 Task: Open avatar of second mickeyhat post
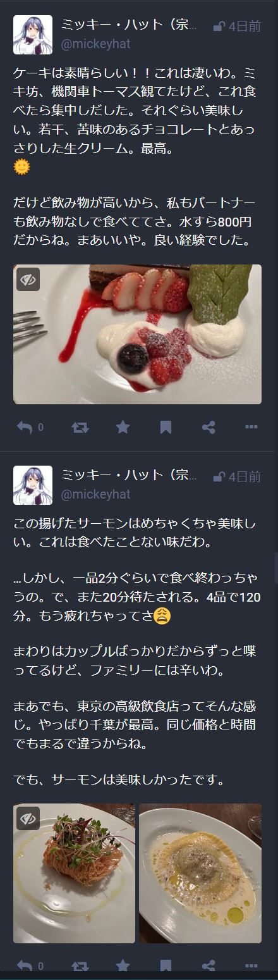coord(33,485)
